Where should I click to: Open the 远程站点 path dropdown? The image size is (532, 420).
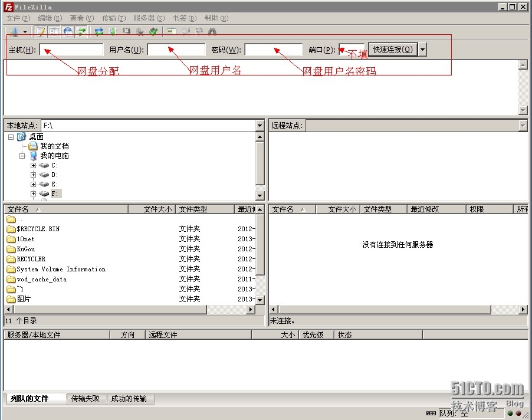pyautogui.click(x=523, y=126)
